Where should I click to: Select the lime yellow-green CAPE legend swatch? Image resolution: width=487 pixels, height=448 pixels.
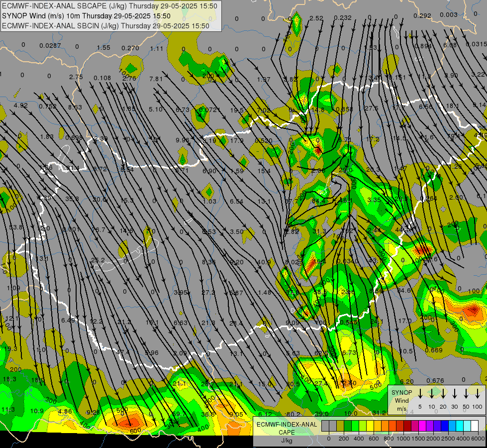point(363,426)
